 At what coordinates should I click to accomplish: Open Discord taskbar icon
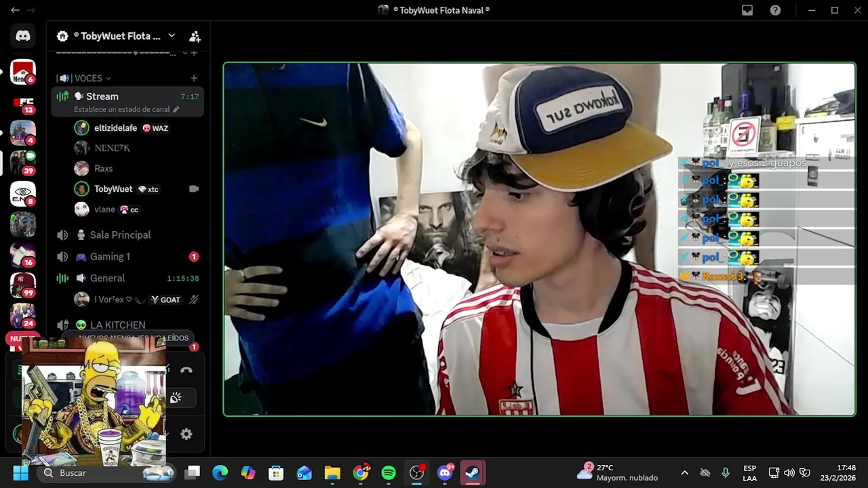point(445,473)
